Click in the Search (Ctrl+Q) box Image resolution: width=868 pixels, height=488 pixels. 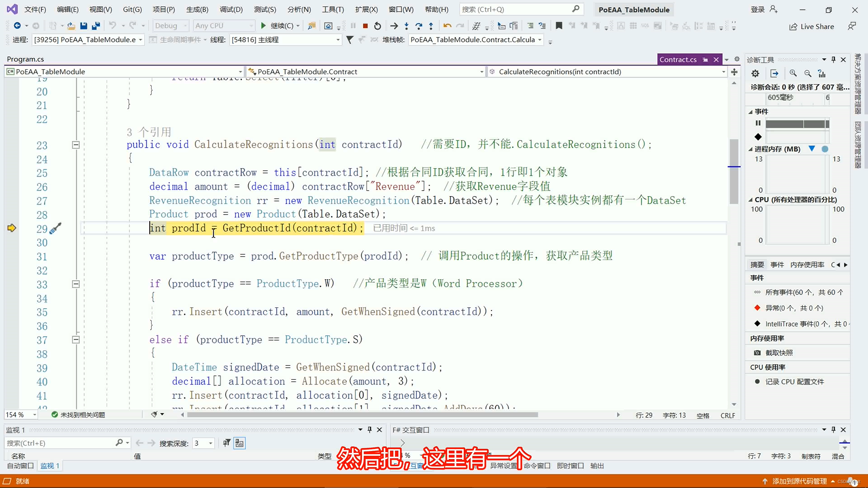521,9
